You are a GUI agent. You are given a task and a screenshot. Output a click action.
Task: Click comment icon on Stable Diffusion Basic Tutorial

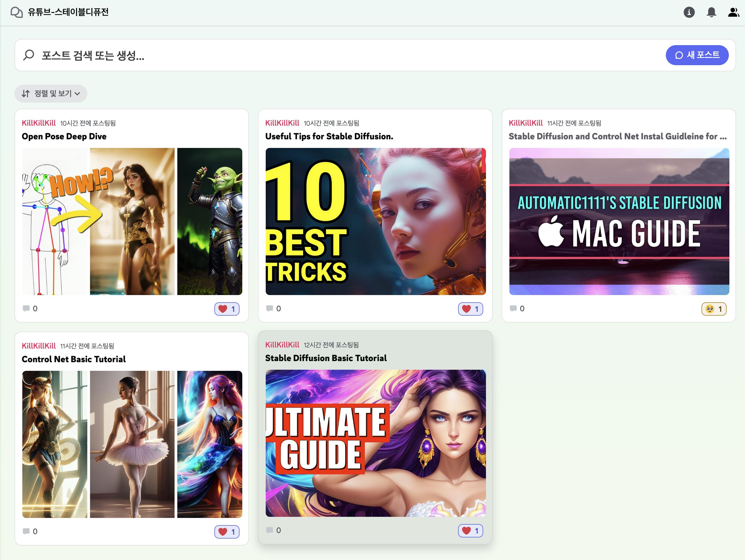click(x=269, y=530)
